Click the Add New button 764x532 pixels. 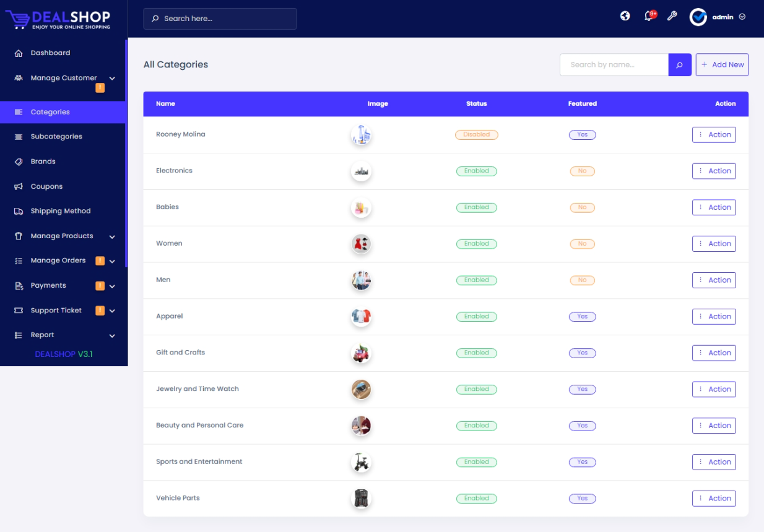722,65
